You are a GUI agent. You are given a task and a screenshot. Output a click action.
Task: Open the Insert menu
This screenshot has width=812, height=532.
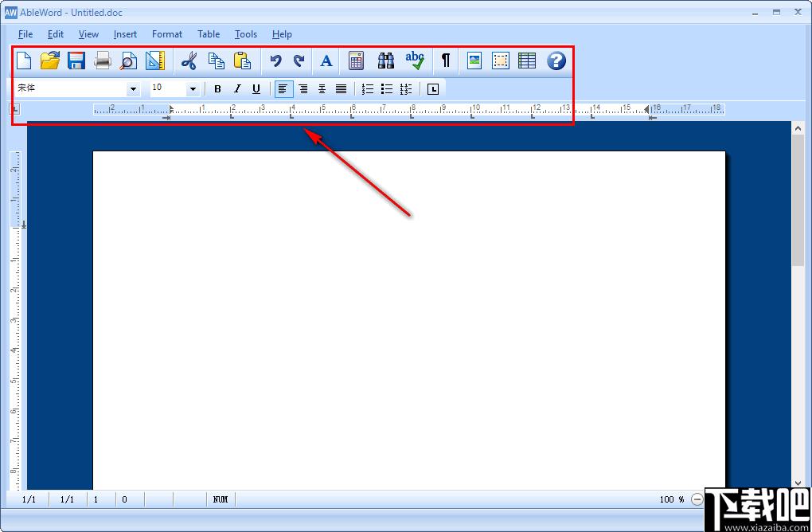[x=125, y=34]
